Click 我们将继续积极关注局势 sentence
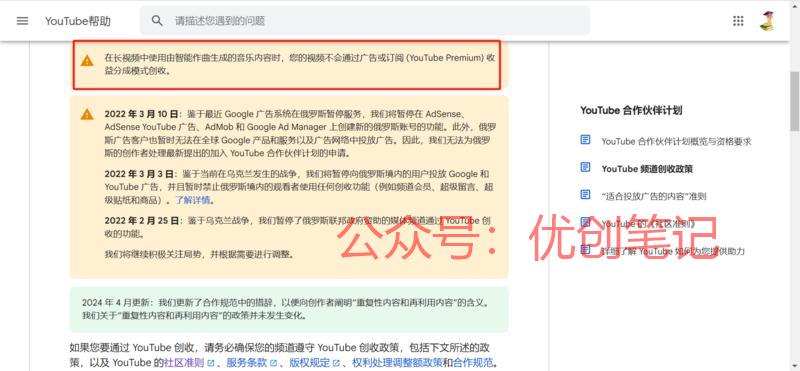Screen dimensions: 800x371 199,254
